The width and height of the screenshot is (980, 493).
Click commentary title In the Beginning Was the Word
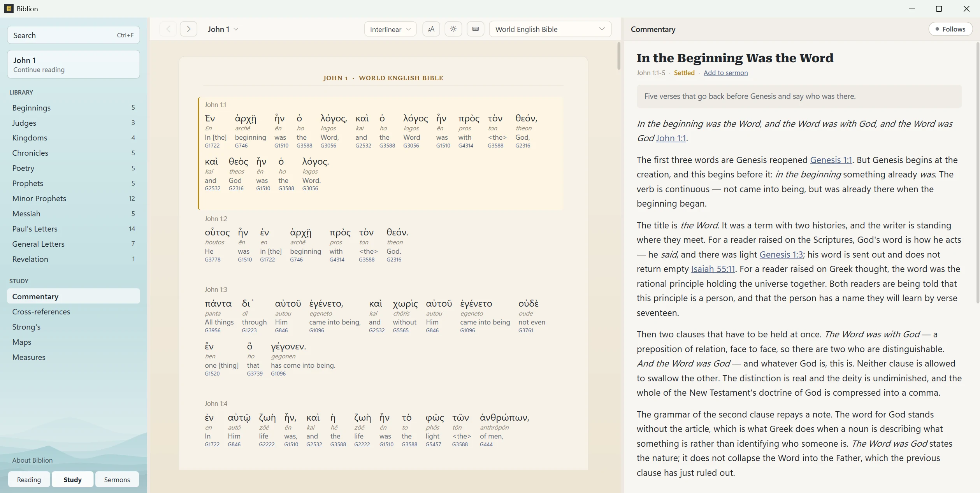(735, 58)
